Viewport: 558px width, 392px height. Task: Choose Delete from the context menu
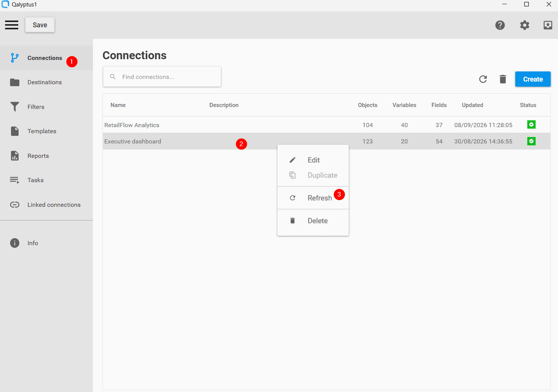[x=313, y=221]
